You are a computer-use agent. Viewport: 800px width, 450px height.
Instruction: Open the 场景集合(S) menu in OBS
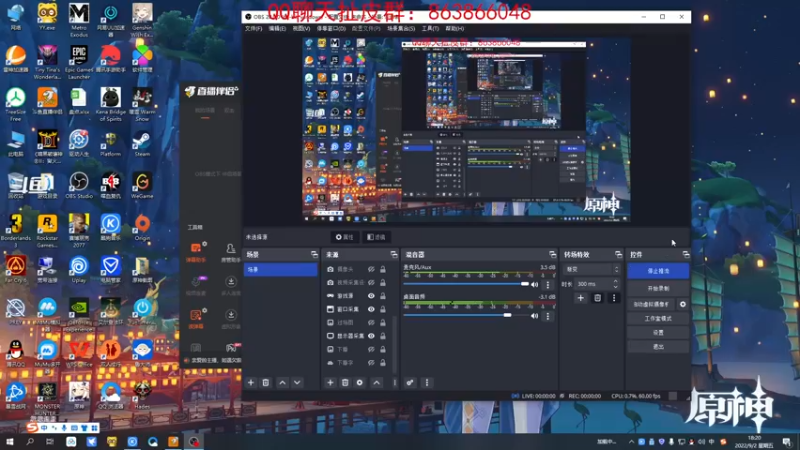(401, 29)
